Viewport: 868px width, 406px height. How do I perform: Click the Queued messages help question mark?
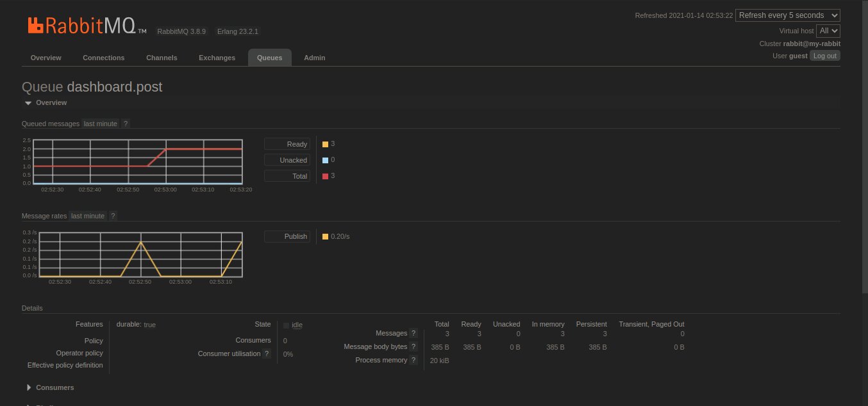pos(126,124)
